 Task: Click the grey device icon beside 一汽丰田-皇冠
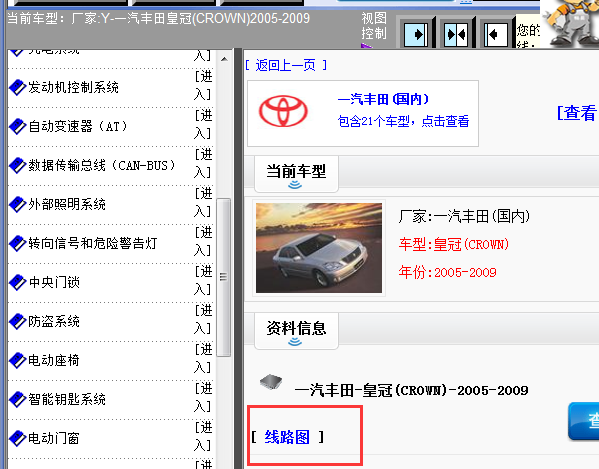(x=271, y=382)
